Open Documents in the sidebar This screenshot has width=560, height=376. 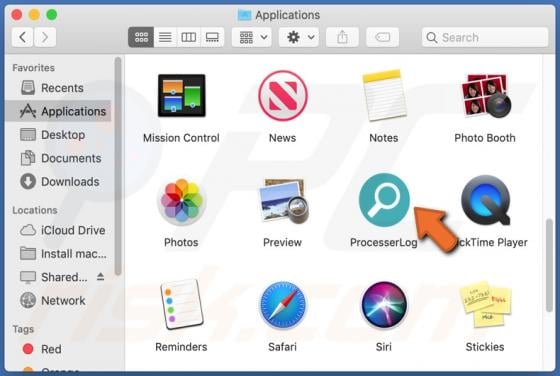tap(58, 158)
